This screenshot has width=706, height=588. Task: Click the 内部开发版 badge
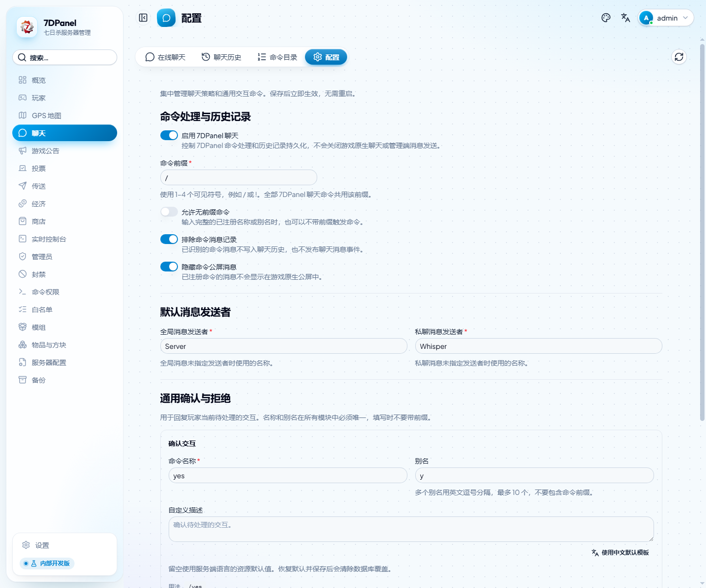point(47,563)
